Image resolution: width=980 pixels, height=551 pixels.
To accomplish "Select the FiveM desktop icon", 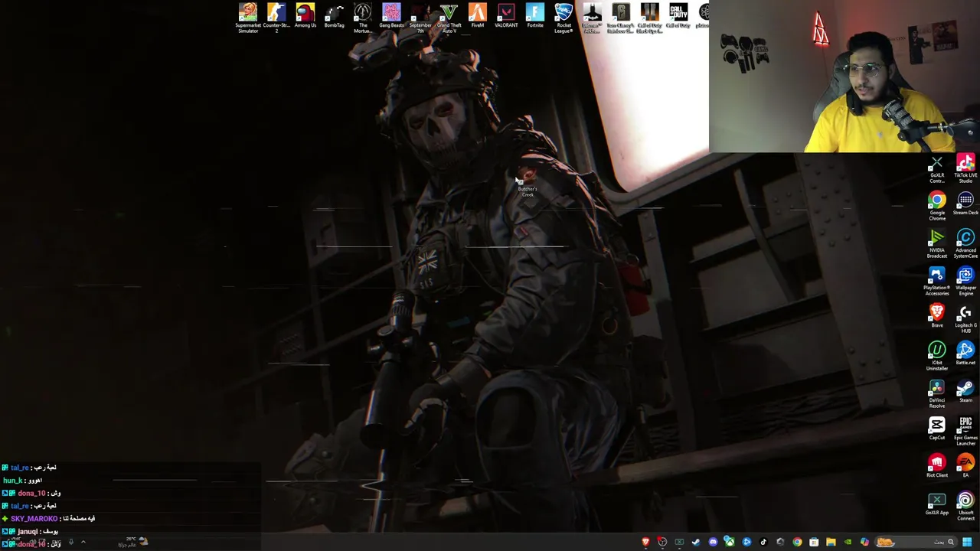I will tap(478, 16).
